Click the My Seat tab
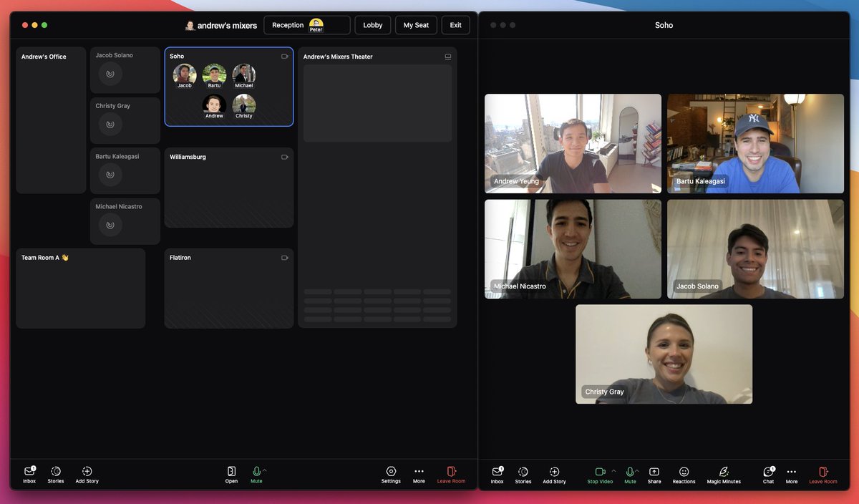The width and height of the screenshot is (859, 504). (416, 24)
